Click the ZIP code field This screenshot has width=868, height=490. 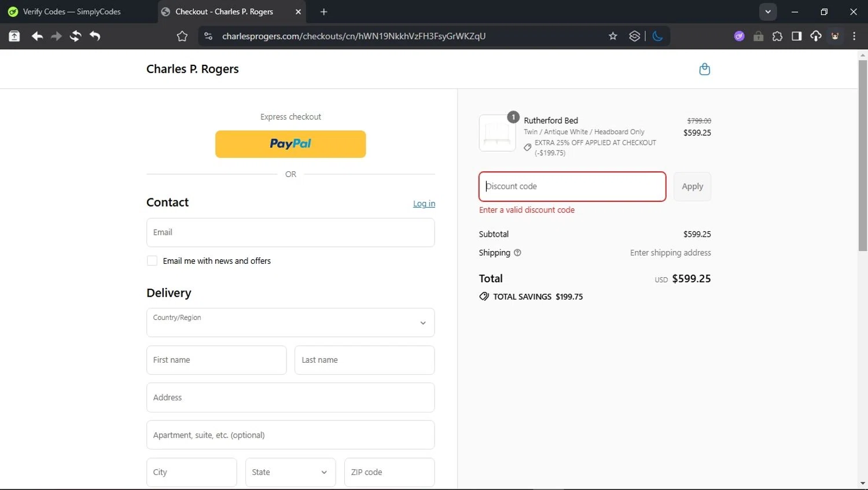click(x=389, y=472)
